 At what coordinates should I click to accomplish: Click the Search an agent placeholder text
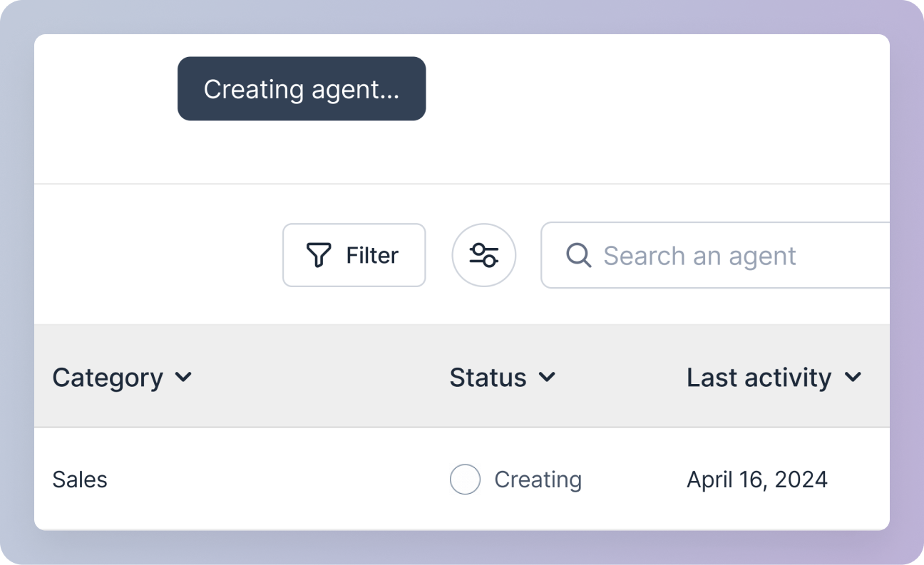pos(700,255)
